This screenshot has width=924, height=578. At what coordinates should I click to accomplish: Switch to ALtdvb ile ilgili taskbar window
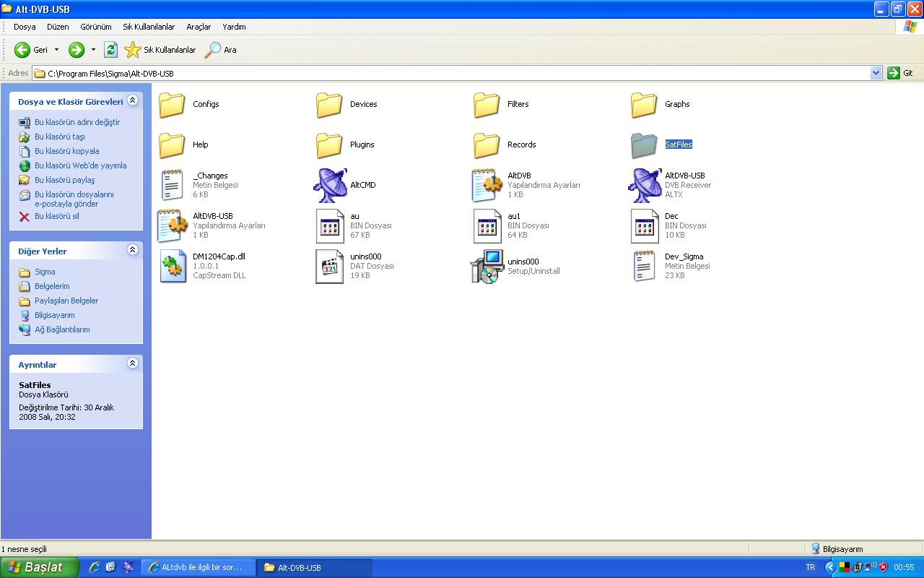pyautogui.click(x=199, y=567)
